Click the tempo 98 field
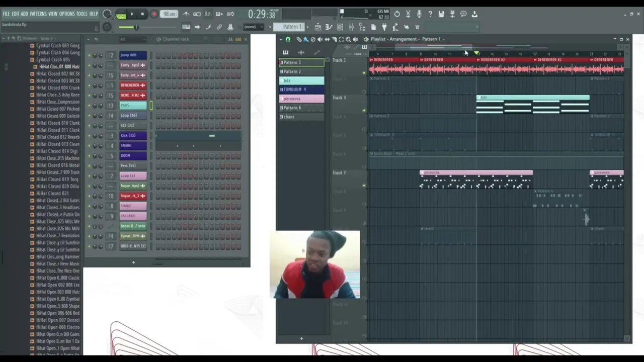 click(169, 15)
